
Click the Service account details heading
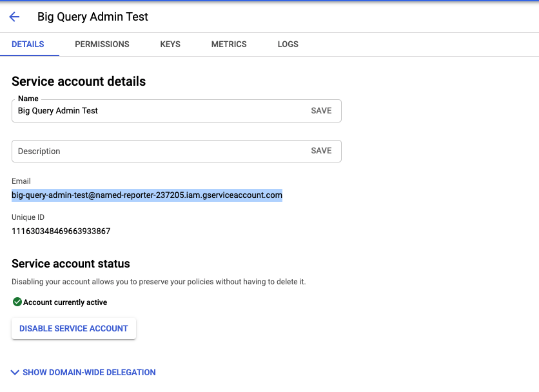(x=78, y=81)
